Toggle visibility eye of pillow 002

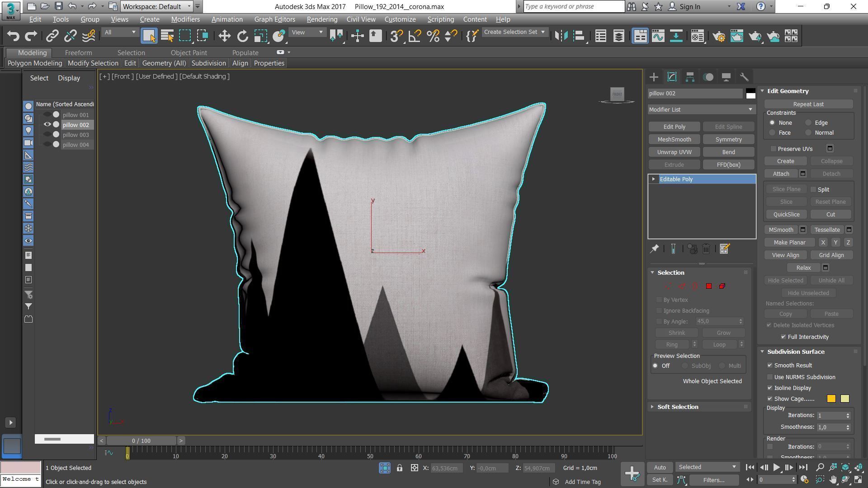click(47, 125)
